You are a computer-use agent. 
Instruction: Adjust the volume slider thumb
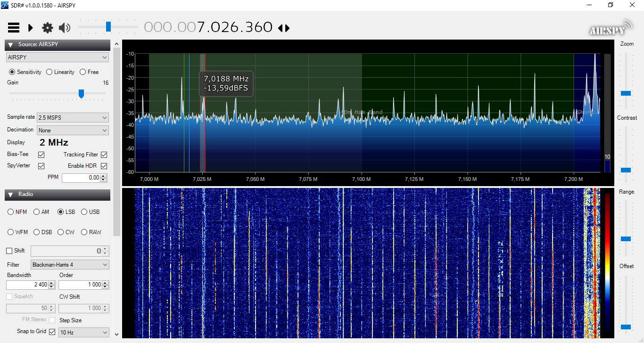coord(108,27)
